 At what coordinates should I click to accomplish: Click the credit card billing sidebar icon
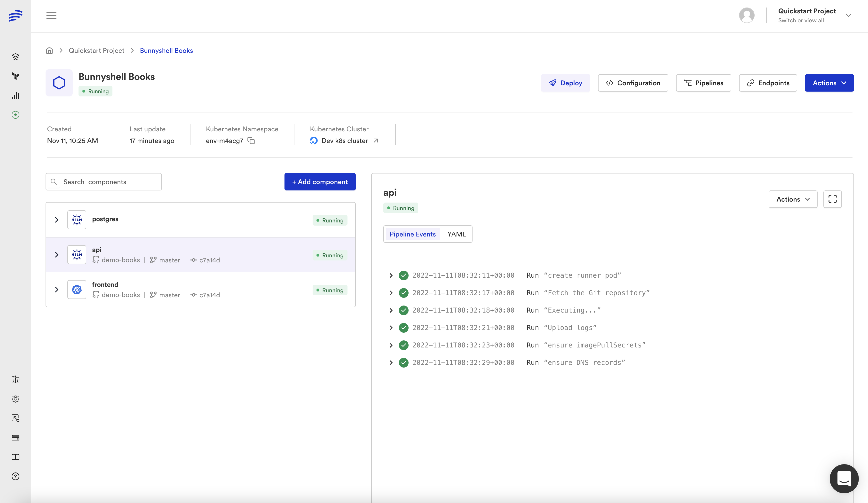16,438
